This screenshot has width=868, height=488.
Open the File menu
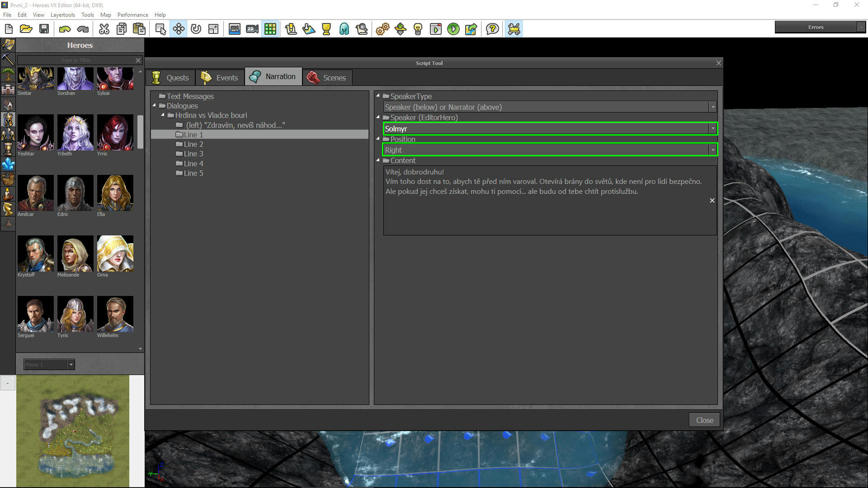[x=7, y=14]
